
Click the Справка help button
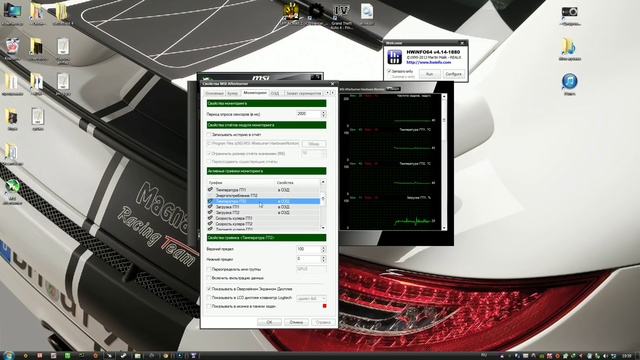click(x=323, y=322)
